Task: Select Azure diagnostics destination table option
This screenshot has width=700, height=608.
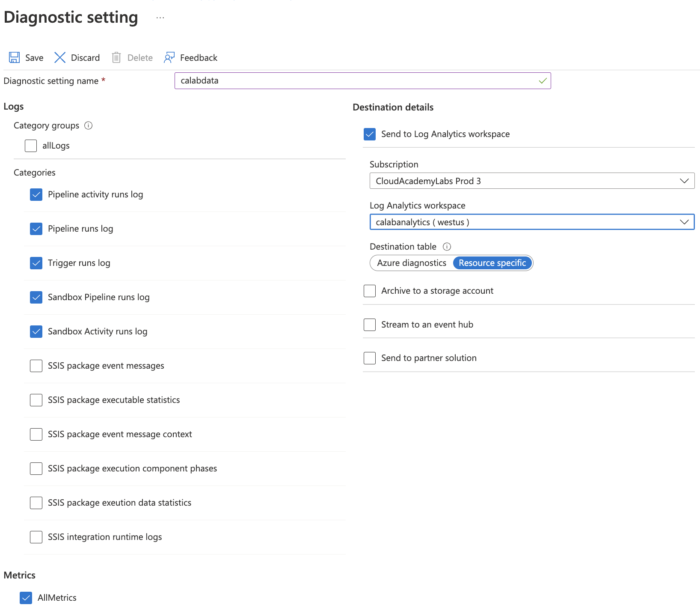Action: pyautogui.click(x=411, y=263)
